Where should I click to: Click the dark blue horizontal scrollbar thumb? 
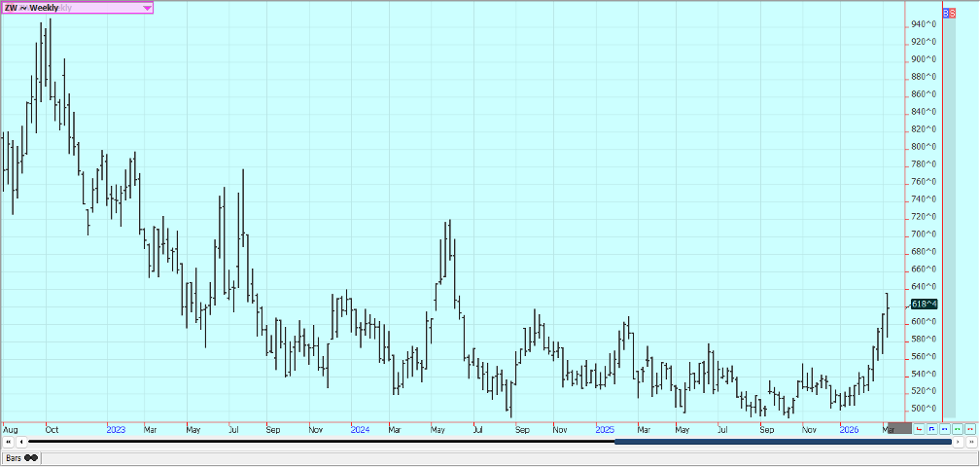[x=783, y=443]
